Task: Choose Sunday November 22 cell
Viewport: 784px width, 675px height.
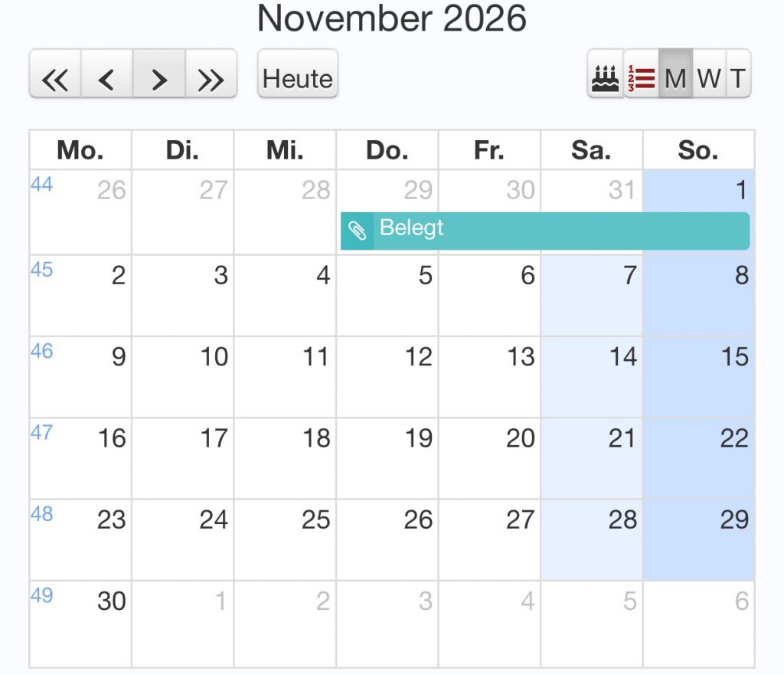Action: point(698,458)
